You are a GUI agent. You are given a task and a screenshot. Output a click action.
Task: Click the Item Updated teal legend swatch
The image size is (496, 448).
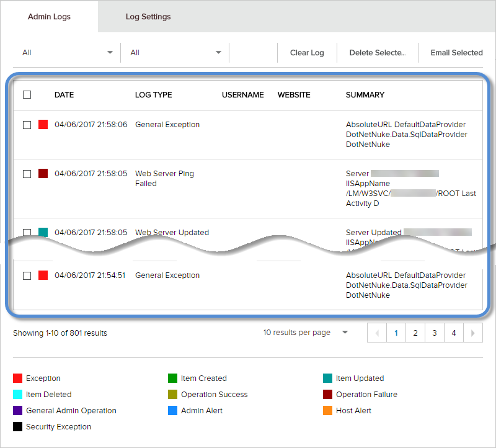[x=328, y=378]
